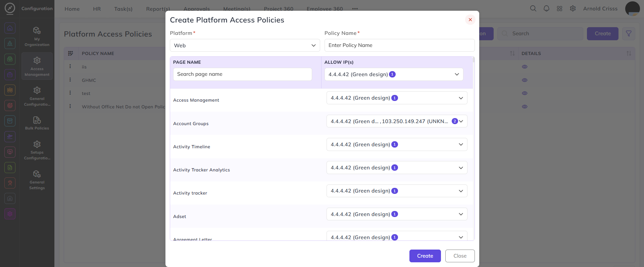Close the Create Platform Access Policies dialog with X

pyautogui.click(x=470, y=20)
